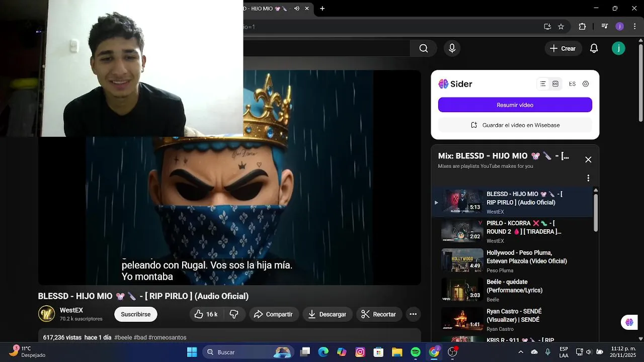Open the WestEX channel name link
This screenshot has height=362, width=644.
pos(71,310)
